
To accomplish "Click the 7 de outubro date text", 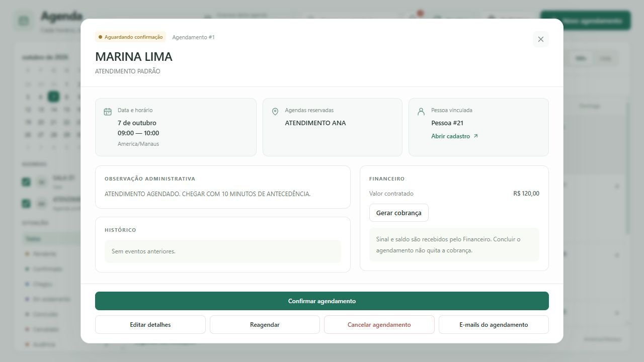I will point(137,123).
